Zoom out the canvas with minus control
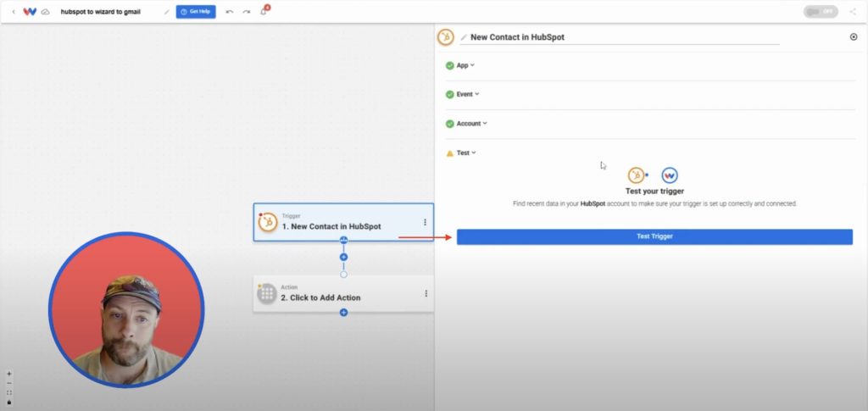Screen dimensions: 868x411 coord(8,383)
